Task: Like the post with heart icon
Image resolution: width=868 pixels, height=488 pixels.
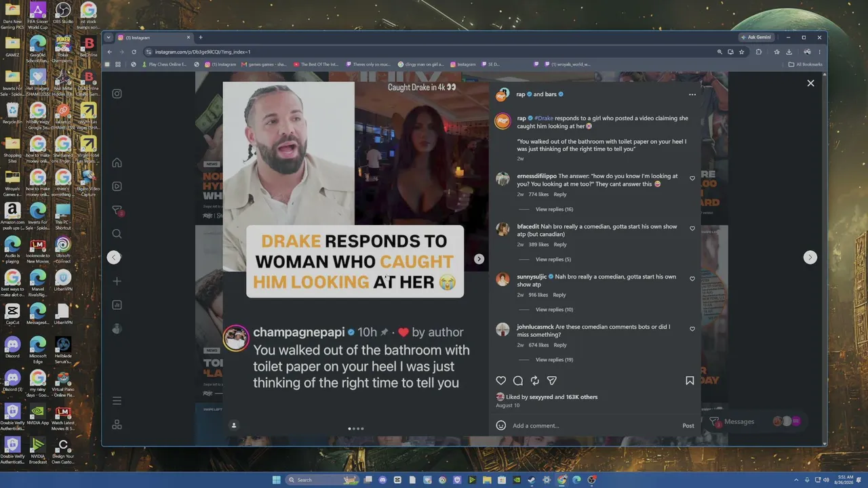Action: coord(501,381)
